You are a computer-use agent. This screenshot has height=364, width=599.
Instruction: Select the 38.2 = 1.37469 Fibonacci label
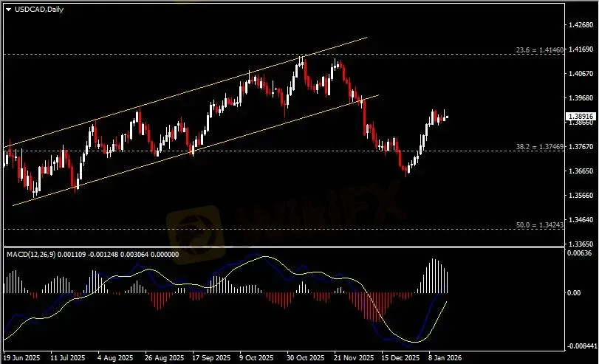pyautogui.click(x=539, y=147)
